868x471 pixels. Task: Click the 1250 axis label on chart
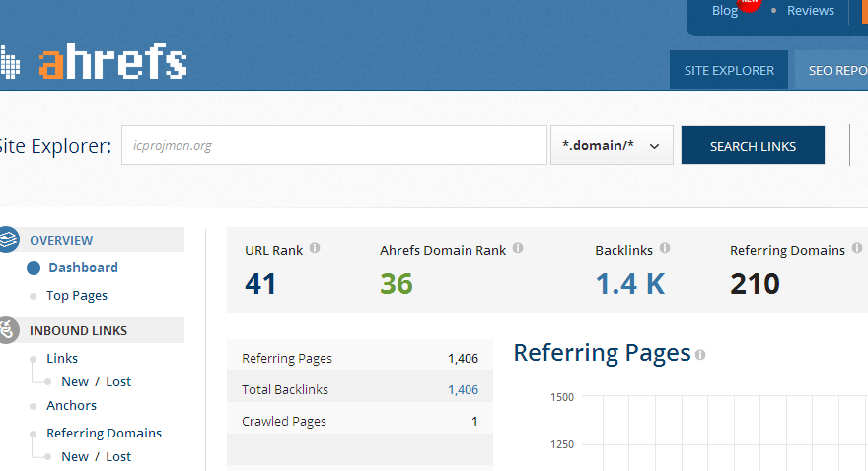pyautogui.click(x=562, y=444)
